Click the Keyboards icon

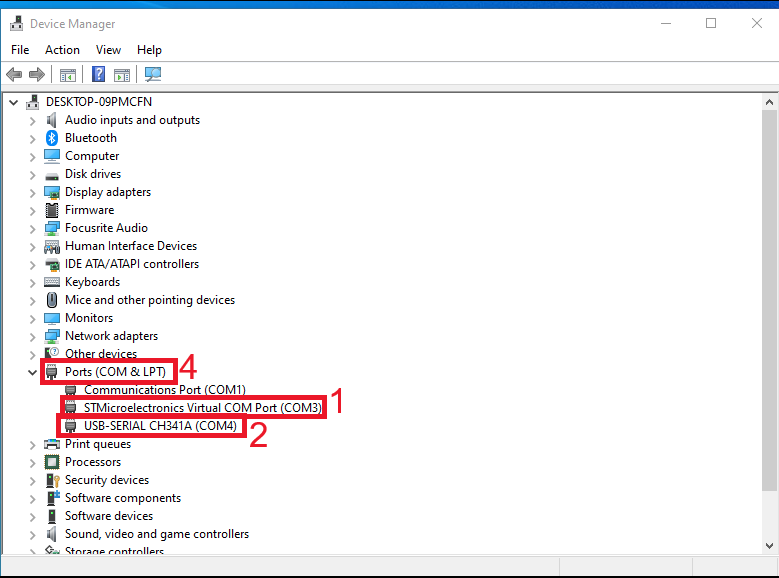tap(52, 282)
